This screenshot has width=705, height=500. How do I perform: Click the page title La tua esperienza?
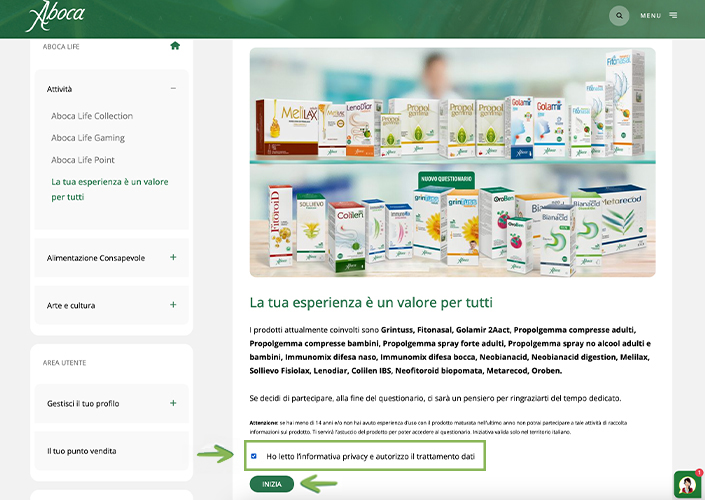tap(371, 303)
